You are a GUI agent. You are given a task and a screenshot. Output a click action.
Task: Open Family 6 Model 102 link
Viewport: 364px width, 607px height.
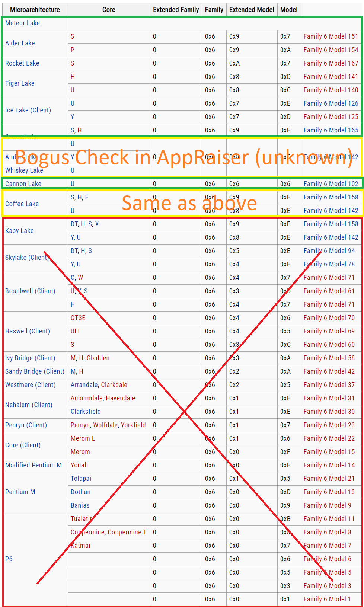click(331, 184)
